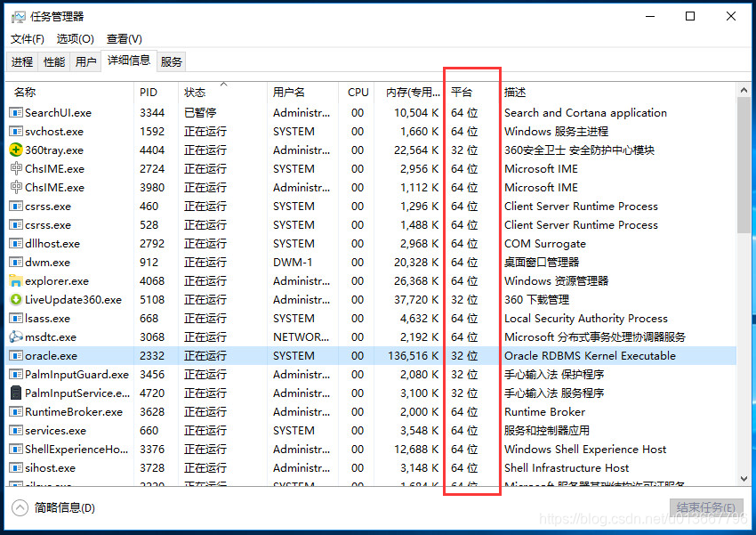This screenshot has height=535, width=756.
Task: Sort by the 平台 column header
Action: pos(472,93)
